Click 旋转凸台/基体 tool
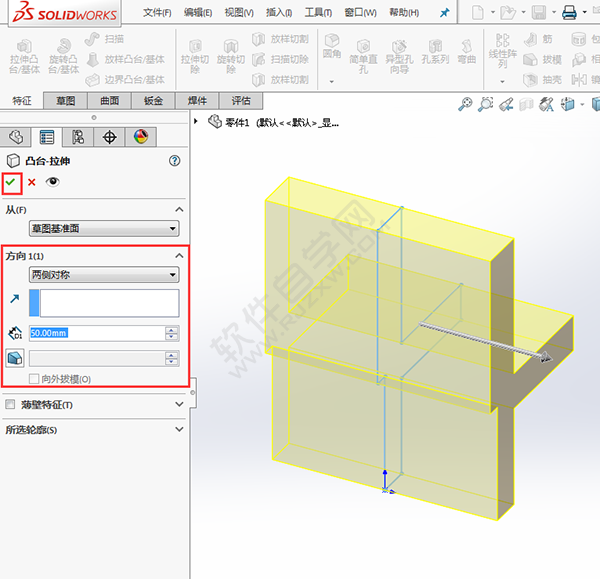This screenshot has width=600, height=579. pos(64,56)
